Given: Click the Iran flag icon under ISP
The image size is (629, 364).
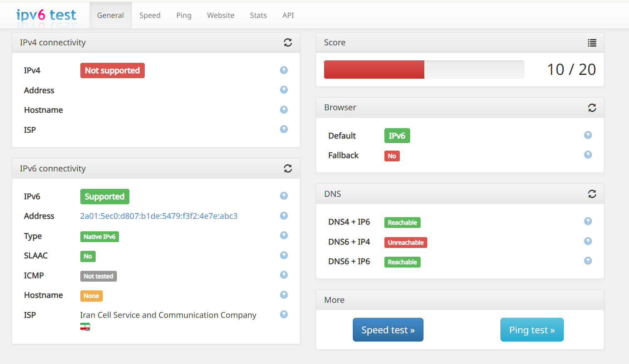Looking at the screenshot, I should pyautogui.click(x=85, y=327).
